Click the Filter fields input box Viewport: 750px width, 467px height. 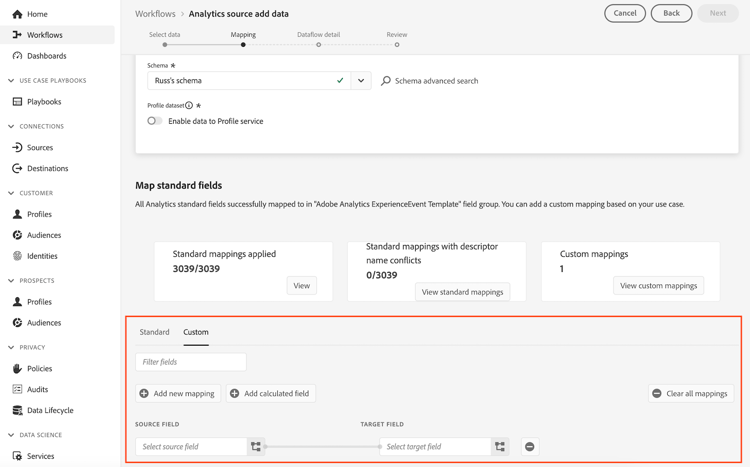pos(191,362)
